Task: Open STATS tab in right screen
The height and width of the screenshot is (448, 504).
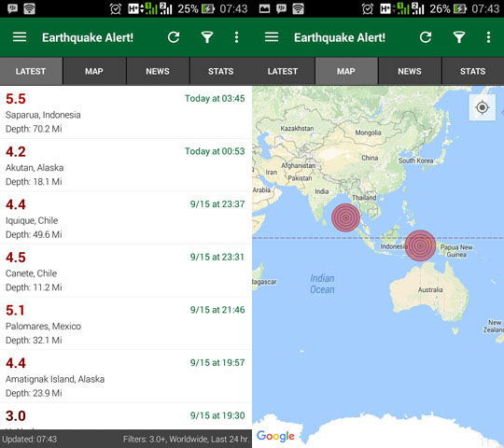Action: 473,71
